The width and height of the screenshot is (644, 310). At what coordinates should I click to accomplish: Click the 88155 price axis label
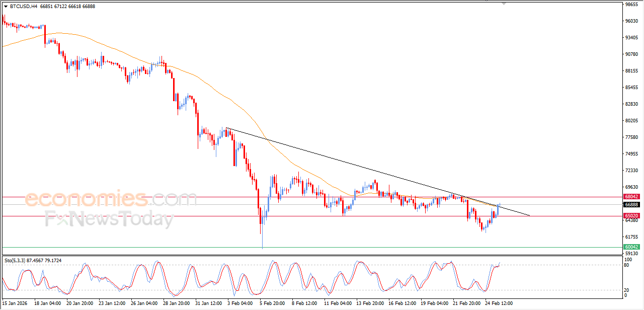pos(632,71)
